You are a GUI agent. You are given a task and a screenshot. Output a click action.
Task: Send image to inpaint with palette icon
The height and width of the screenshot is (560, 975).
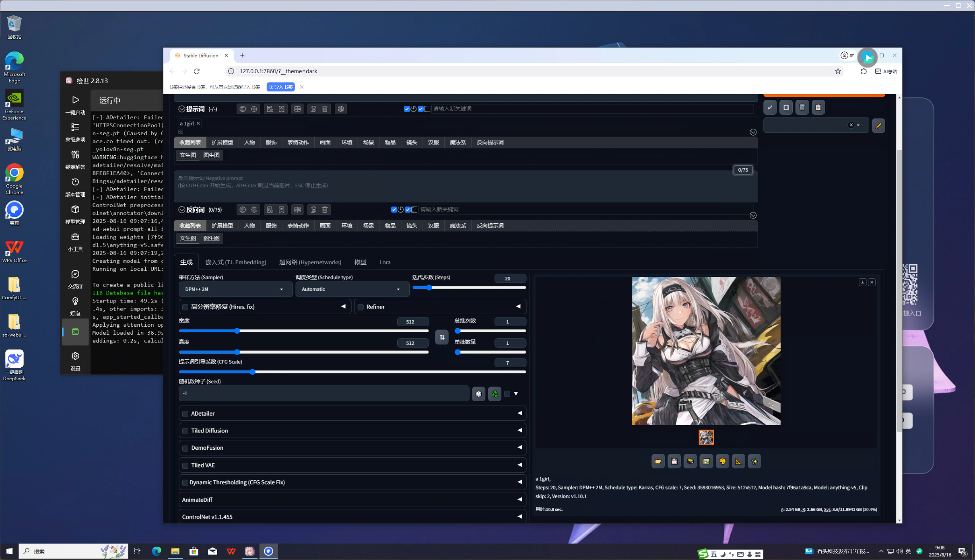pyautogui.click(x=722, y=461)
